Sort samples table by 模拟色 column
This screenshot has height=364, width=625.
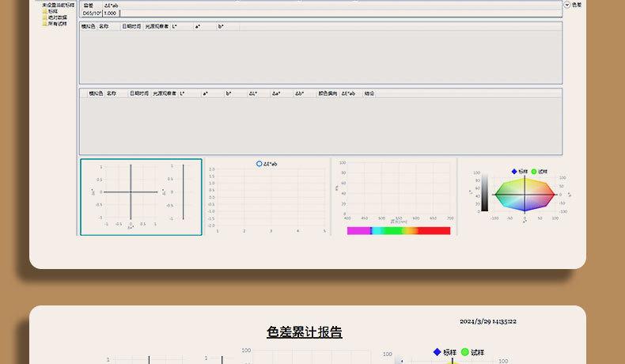(x=96, y=93)
